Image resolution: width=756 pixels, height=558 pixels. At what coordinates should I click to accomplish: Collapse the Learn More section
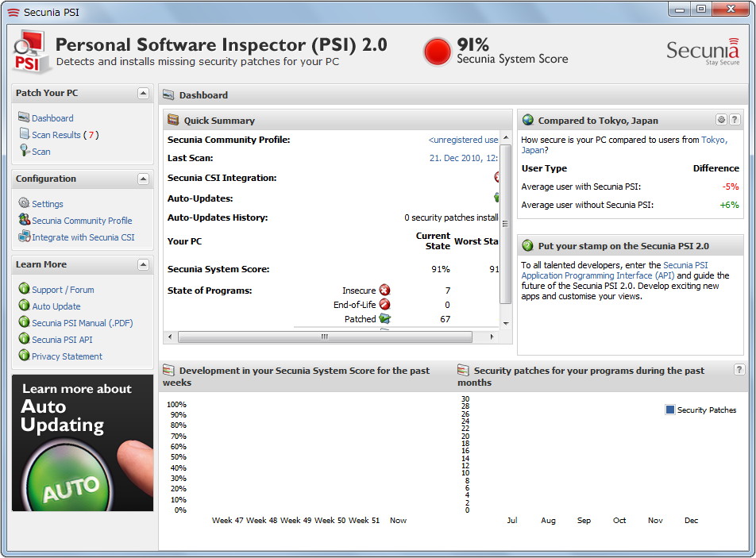pos(144,264)
